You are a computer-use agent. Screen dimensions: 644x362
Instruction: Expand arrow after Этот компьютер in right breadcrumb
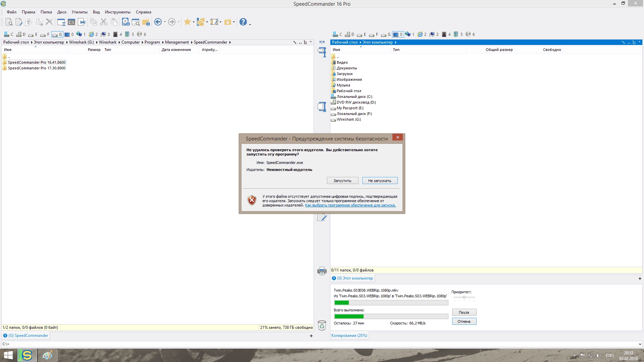395,42
